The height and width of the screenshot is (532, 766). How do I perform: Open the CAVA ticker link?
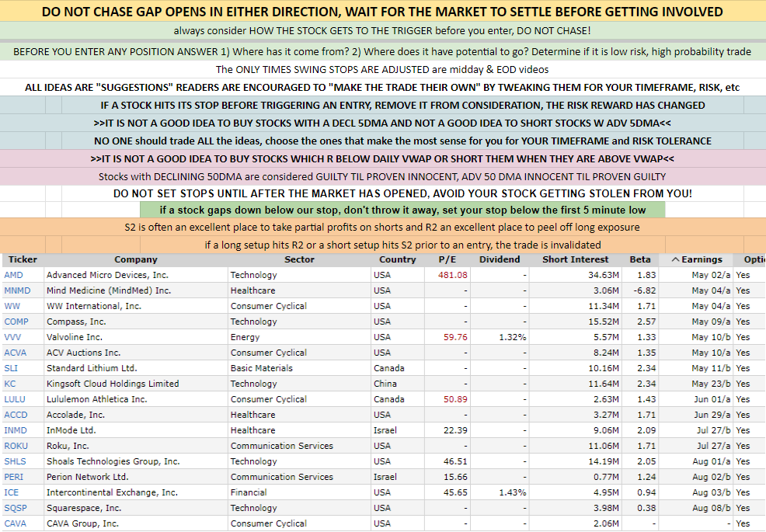(15, 523)
